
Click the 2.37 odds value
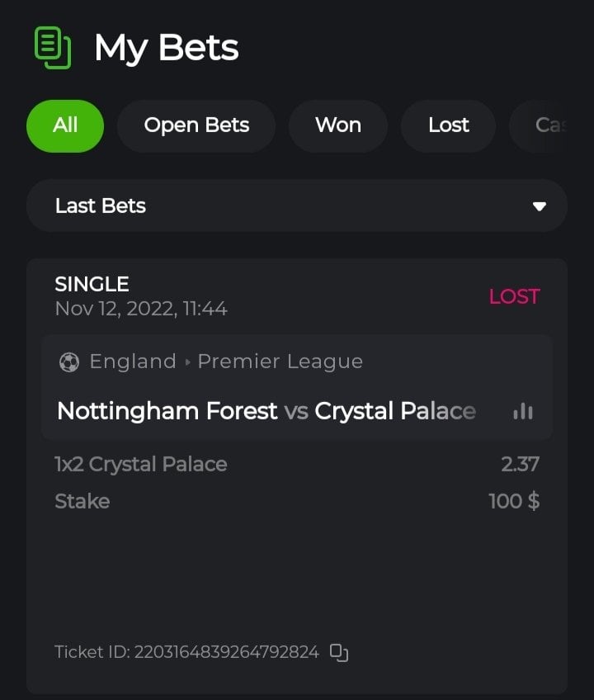(x=520, y=464)
